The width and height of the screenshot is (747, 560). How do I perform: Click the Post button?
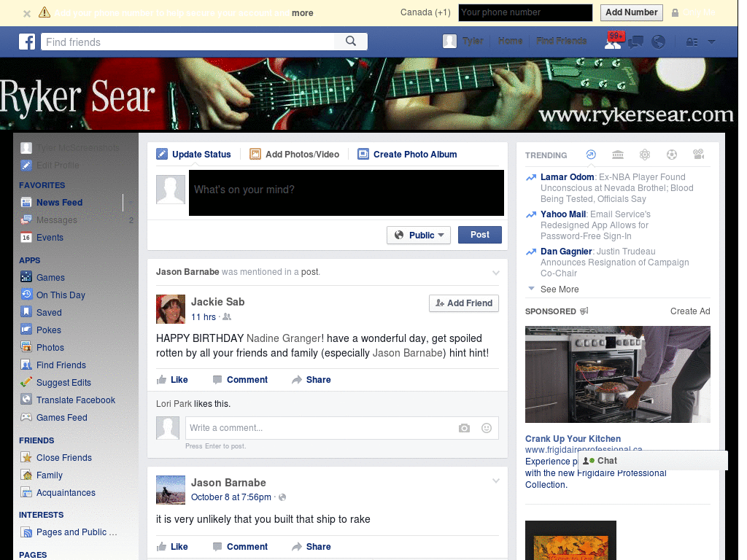480,235
